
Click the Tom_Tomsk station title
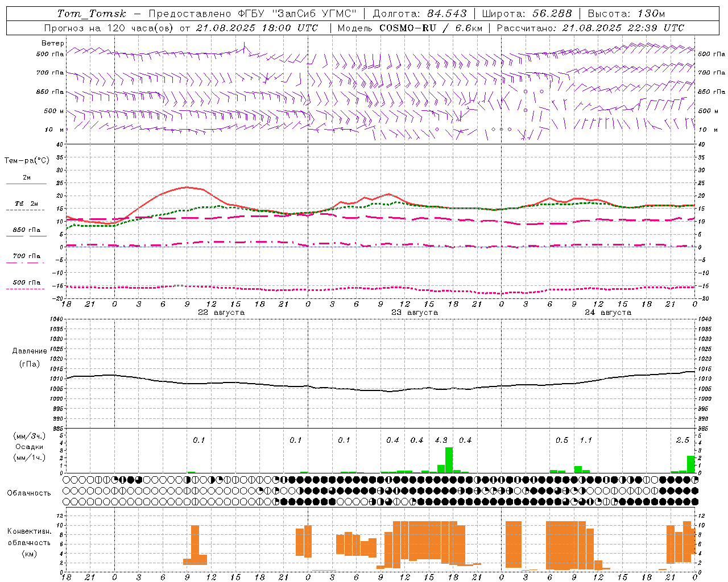click(x=92, y=14)
